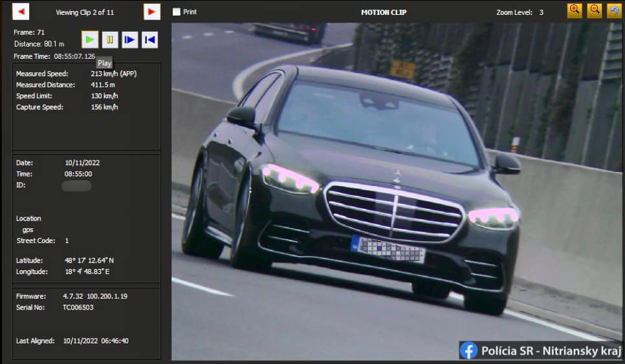Viewport: 625px width, 364px height.
Task: Select the longitude value 18° 4' 48.83" E
Action: pyautogui.click(x=87, y=272)
